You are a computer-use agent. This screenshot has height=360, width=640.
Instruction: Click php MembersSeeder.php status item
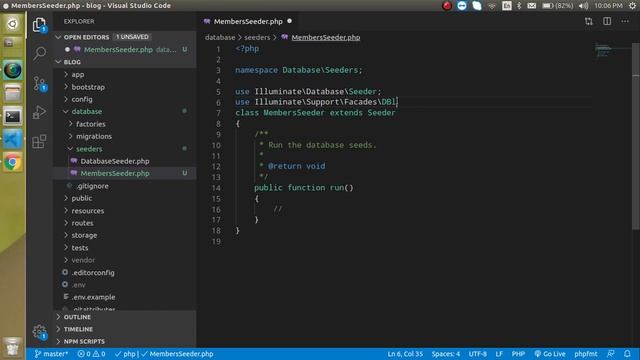point(164,354)
